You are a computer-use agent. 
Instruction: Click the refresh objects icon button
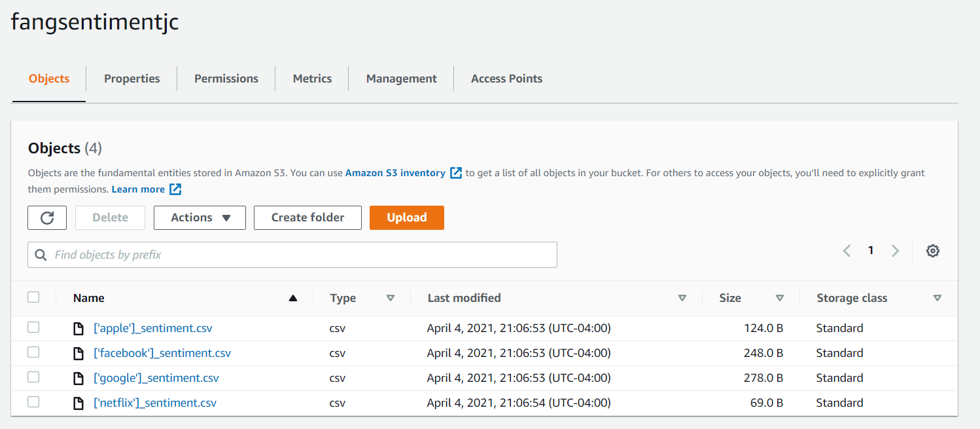tap(47, 217)
